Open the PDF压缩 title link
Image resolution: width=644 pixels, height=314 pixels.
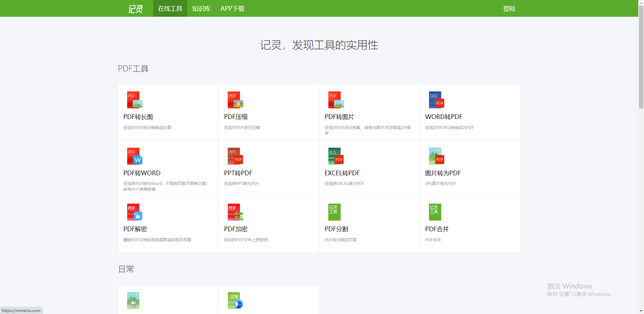tap(236, 117)
